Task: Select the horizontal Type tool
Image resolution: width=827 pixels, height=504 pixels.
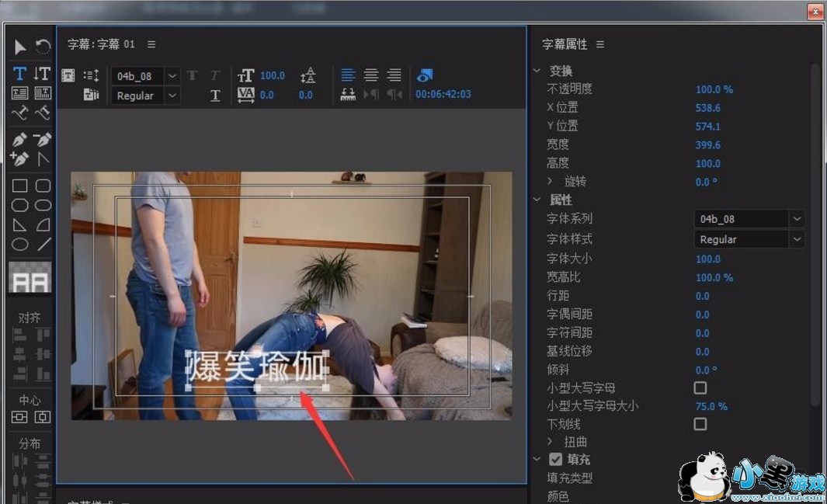Action: coord(19,74)
